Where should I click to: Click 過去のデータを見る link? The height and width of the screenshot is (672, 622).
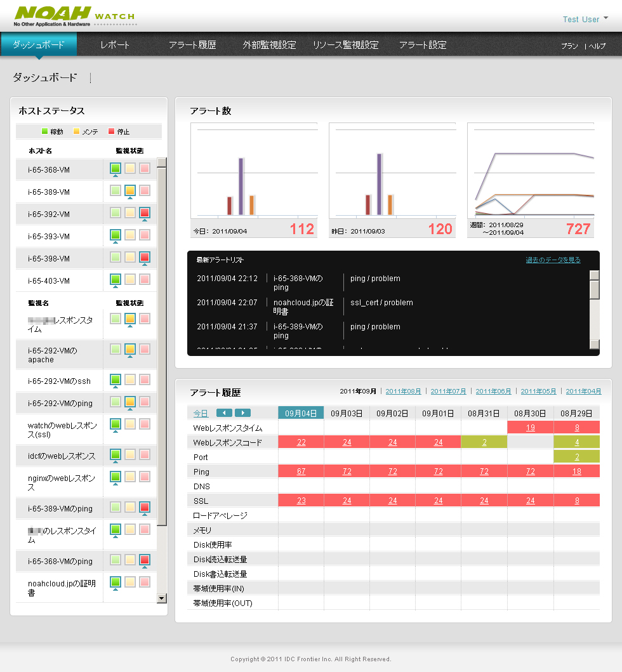pyautogui.click(x=553, y=260)
